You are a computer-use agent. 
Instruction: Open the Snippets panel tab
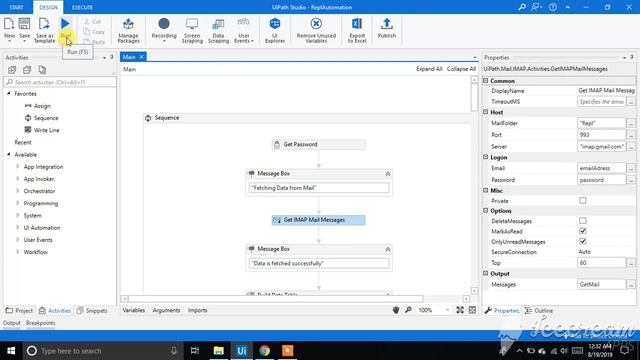pyautogui.click(x=92, y=311)
